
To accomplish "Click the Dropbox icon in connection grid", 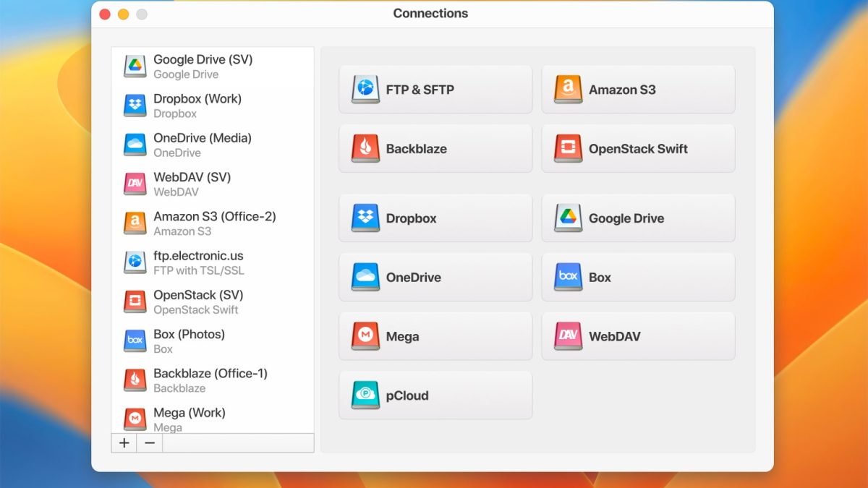I will (365, 218).
